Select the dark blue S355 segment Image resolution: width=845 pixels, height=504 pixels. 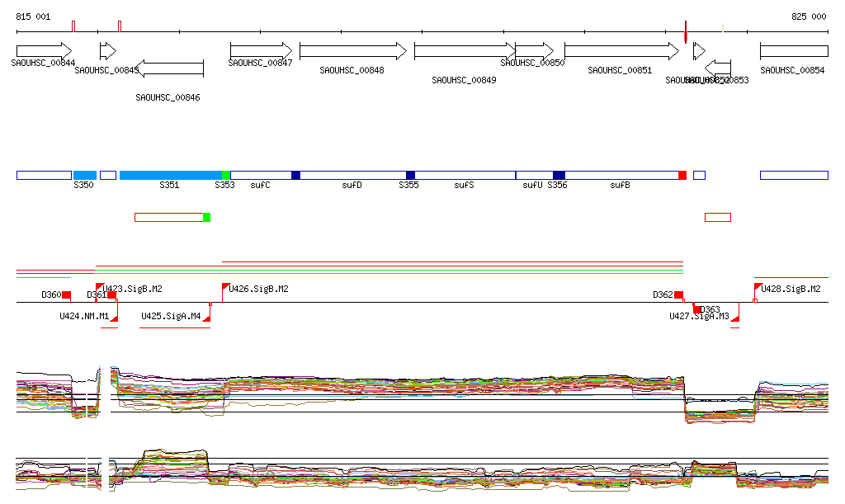410,175
